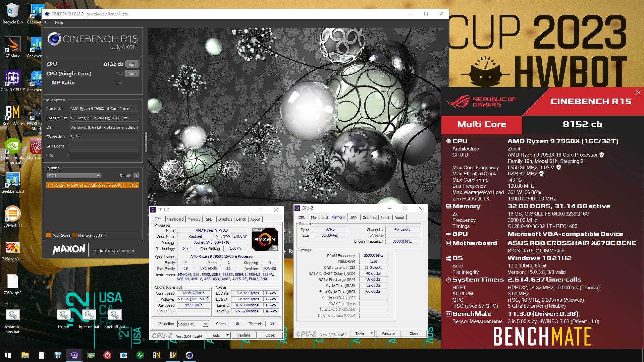Screen dimensions: 644x362
Task: Click the green graphics card taskbar icon
Action: tap(91, 355)
